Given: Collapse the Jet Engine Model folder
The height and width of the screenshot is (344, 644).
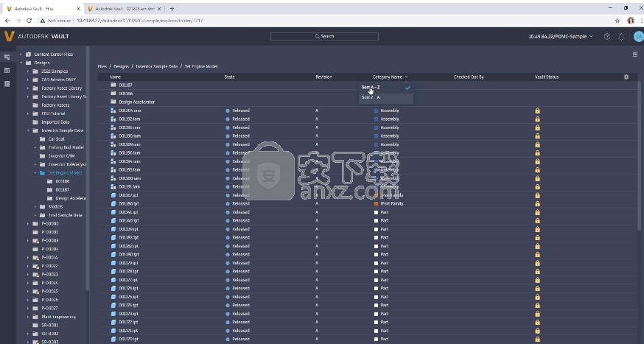Looking at the screenshot, I should [35, 173].
